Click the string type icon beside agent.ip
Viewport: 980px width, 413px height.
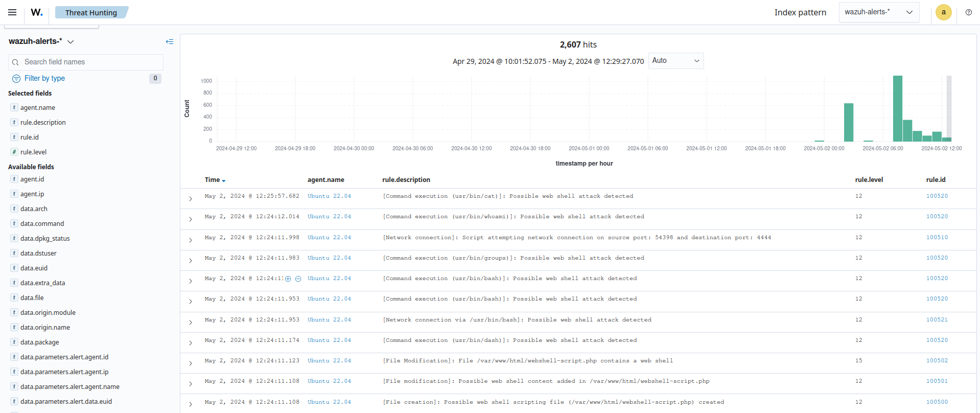(14, 194)
